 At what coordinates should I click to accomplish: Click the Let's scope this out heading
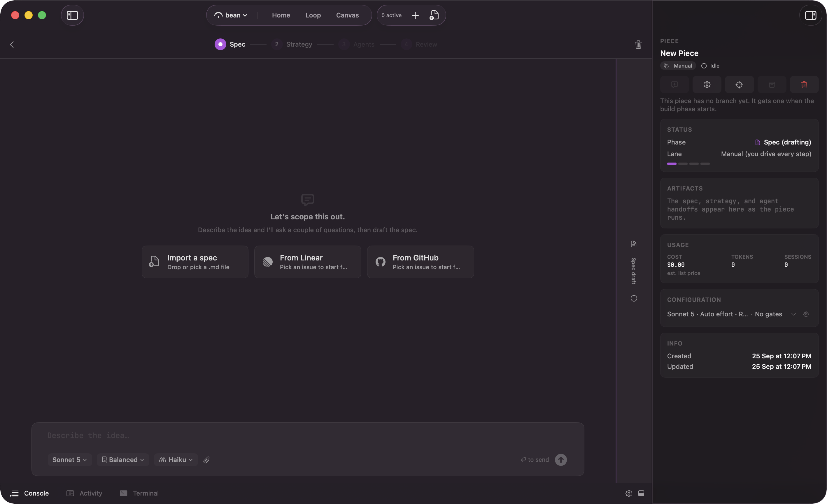click(308, 217)
